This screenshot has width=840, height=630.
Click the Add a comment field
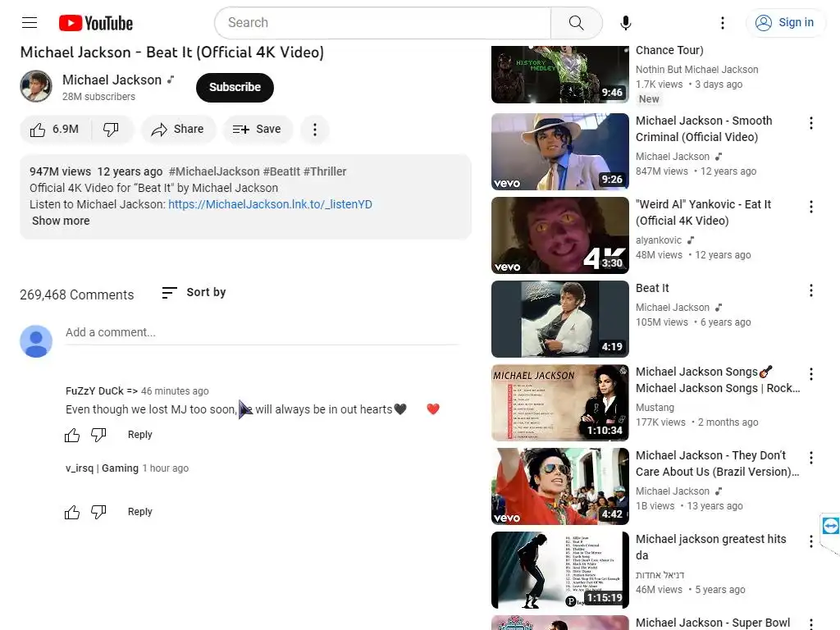pyautogui.click(x=262, y=333)
